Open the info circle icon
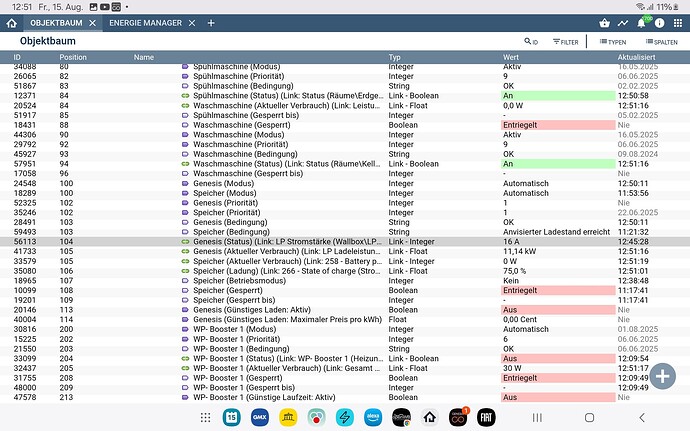 (x=659, y=23)
